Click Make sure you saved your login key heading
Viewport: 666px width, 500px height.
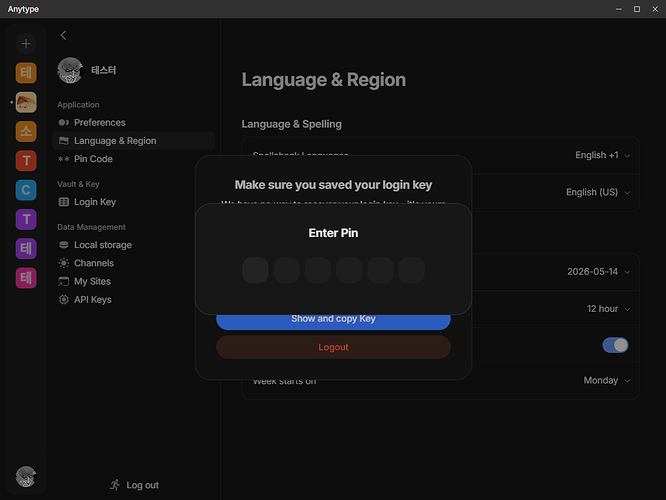(x=333, y=185)
